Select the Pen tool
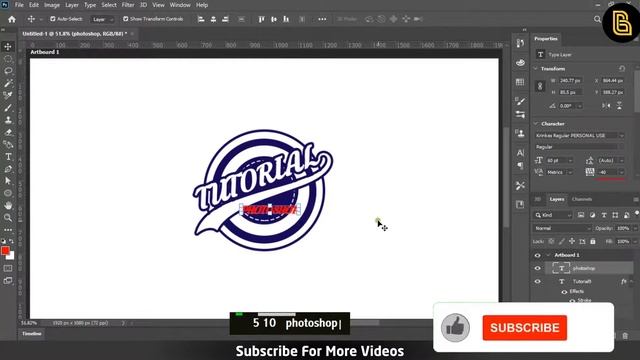 (x=8, y=169)
